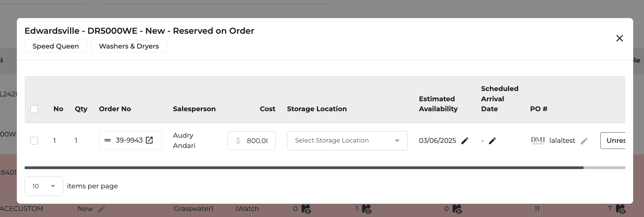
Task: Click the DMI logo in PO column
Action: 538,140
